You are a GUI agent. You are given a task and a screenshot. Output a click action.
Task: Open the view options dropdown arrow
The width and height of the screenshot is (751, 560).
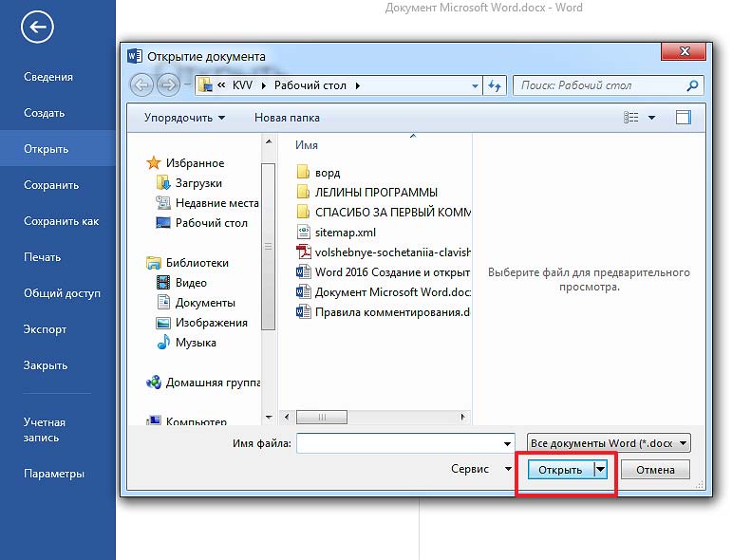(x=652, y=118)
